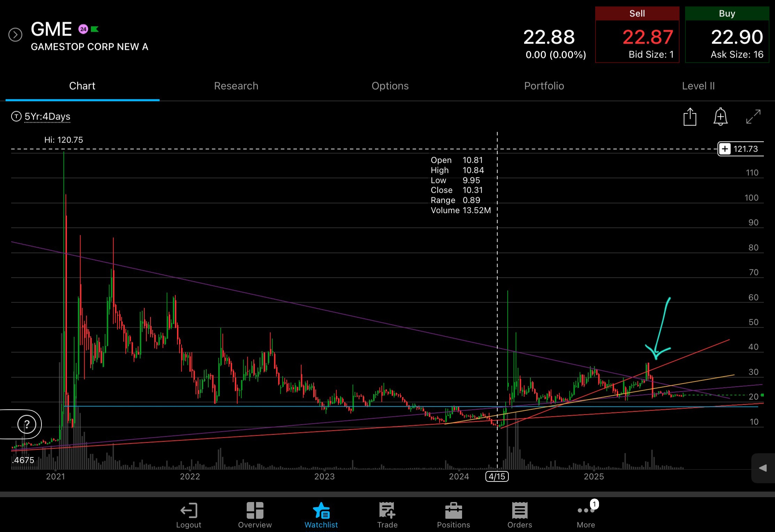Expand the symbol list chevron beside GME
Screen dimensions: 775x532
(15, 34)
